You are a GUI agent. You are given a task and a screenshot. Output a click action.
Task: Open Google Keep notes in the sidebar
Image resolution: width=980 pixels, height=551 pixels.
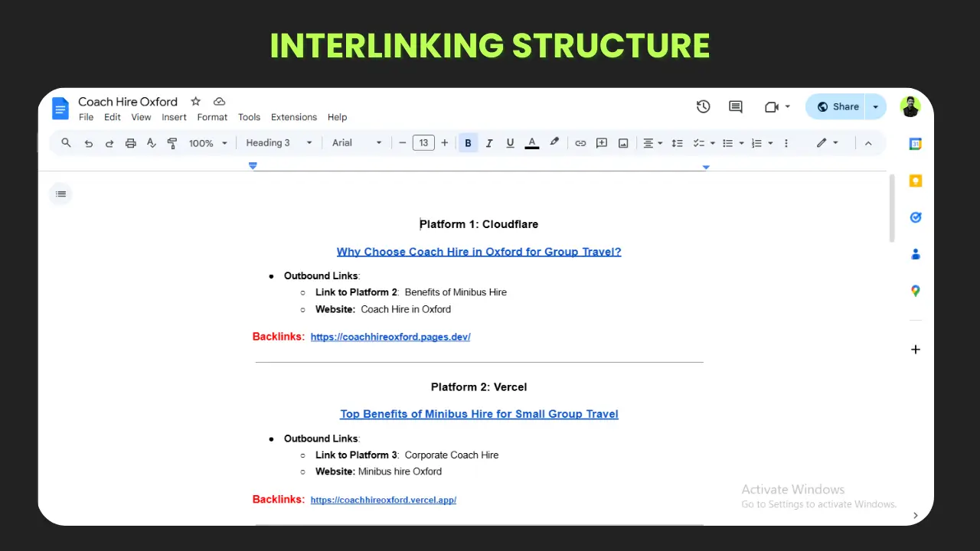tap(916, 181)
